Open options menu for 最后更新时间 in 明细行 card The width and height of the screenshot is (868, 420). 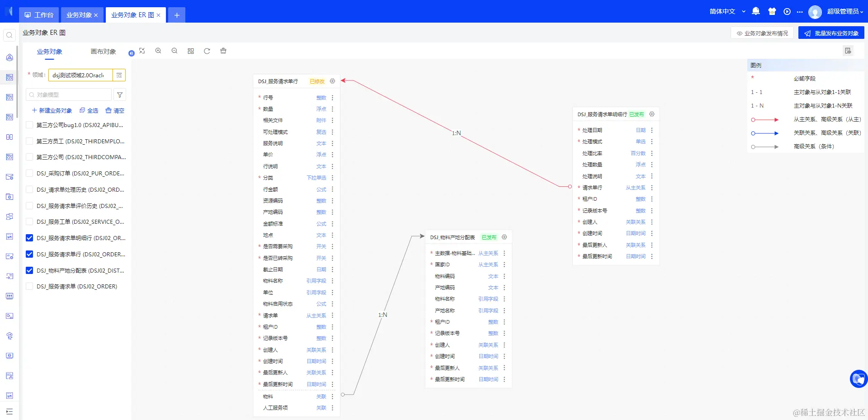click(x=652, y=256)
